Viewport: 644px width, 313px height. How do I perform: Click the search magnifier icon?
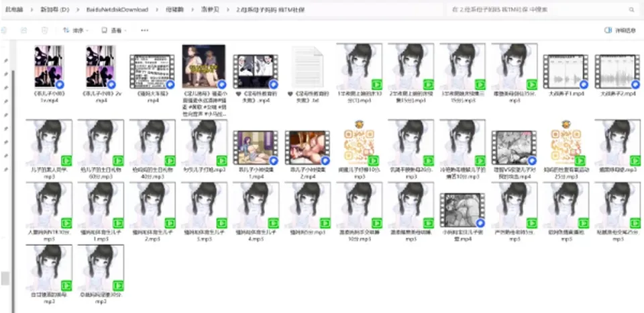click(631, 9)
